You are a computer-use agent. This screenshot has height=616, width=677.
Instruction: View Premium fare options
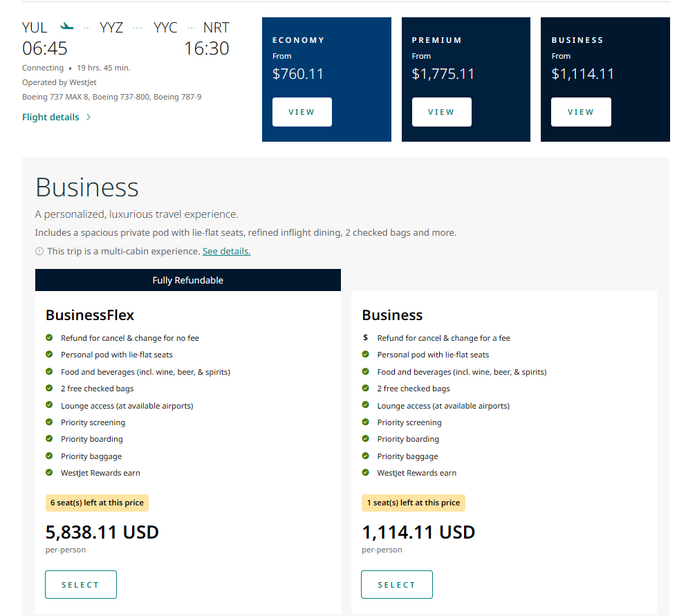pyautogui.click(x=441, y=112)
